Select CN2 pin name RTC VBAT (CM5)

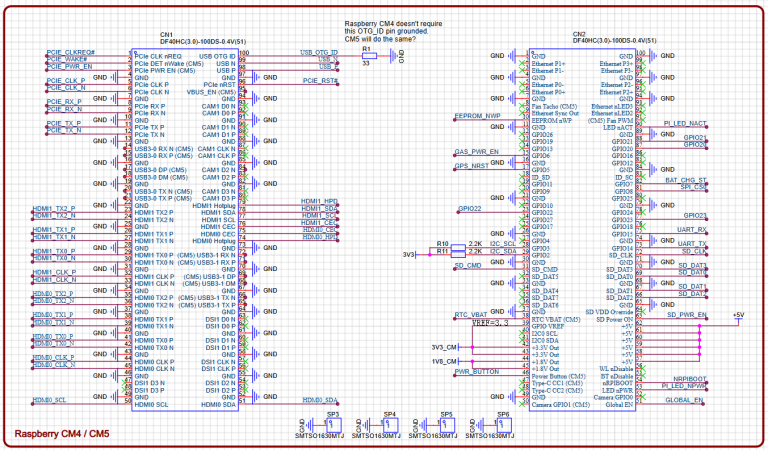[x=556, y=320]
